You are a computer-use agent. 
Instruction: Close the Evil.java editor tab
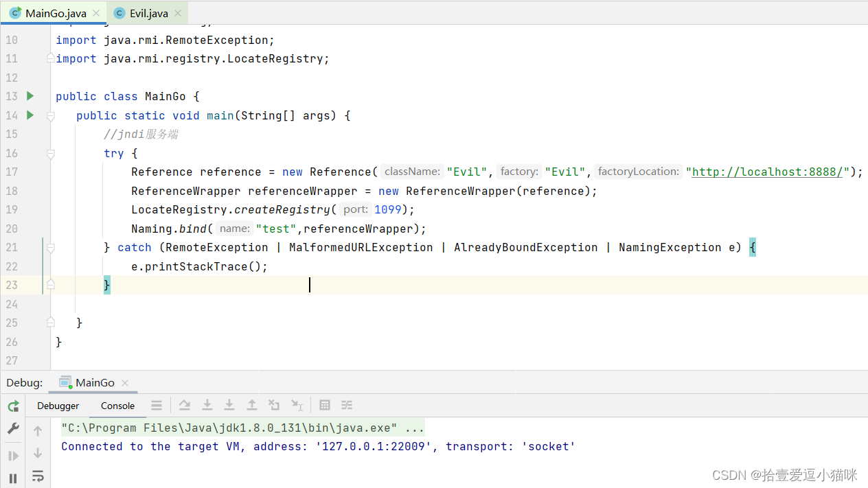pyautogui.click(x=177, y=13)
